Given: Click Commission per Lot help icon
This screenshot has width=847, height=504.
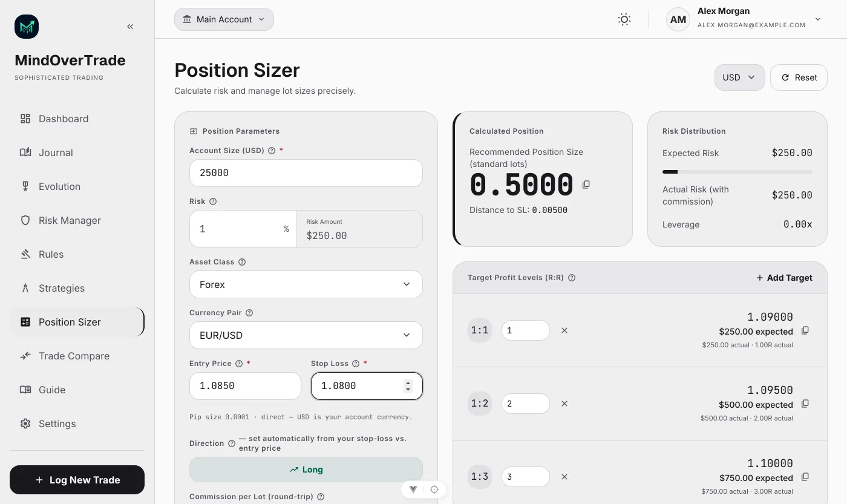Looking at the screenshot, I should click(321, 497).
